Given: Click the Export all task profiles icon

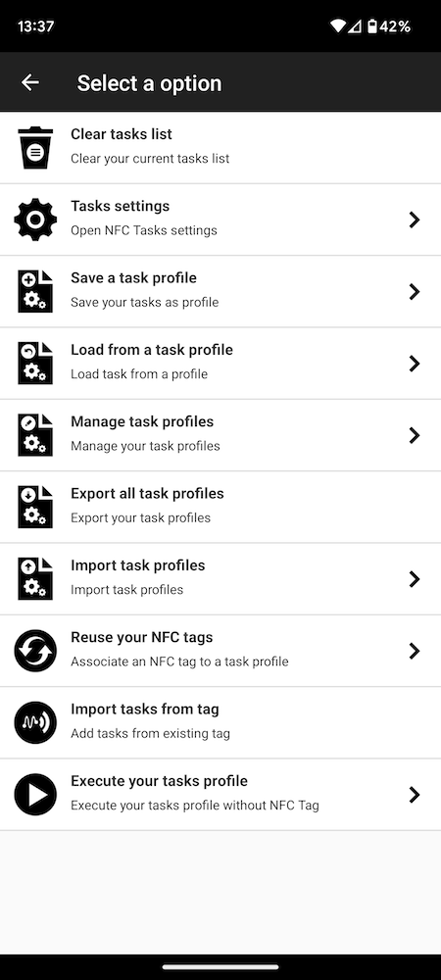Looking at the screenshot, I should tap(35, 507).
